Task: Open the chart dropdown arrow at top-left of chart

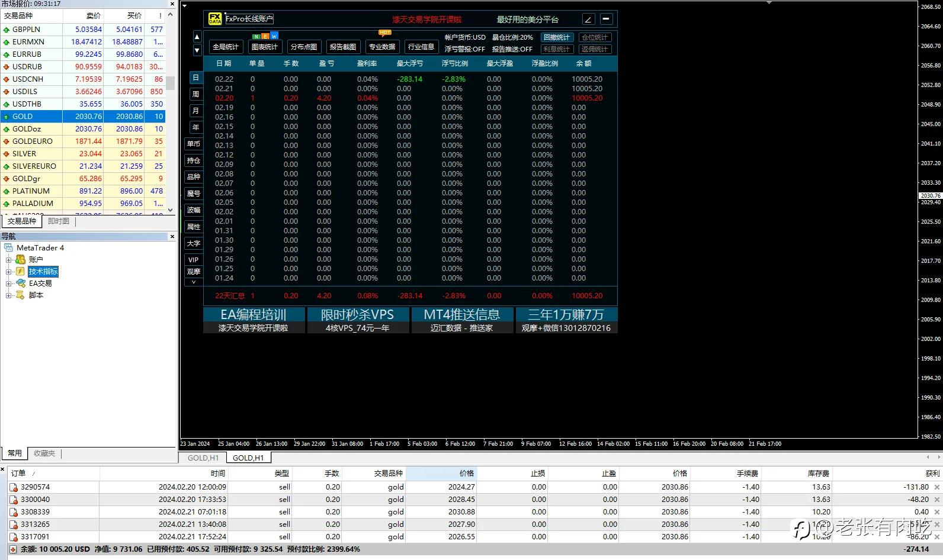Action: (184, 6)
